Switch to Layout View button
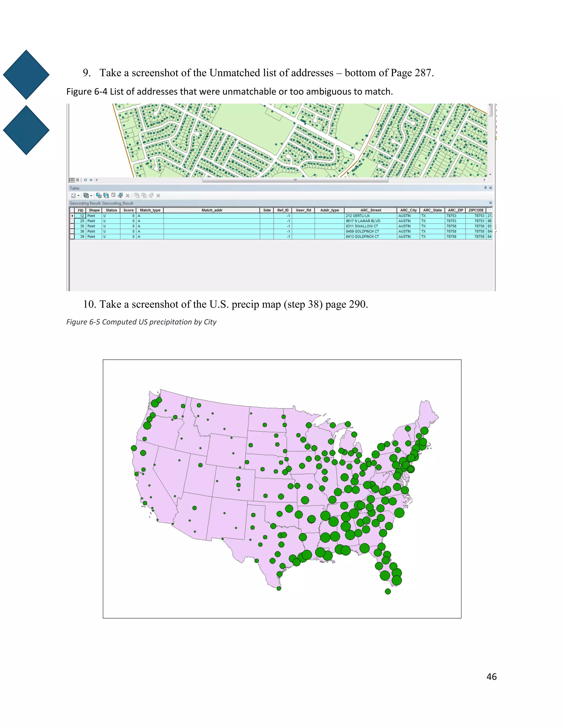The width and height of the screenshot is (563, 728). (x=77, y=180)
